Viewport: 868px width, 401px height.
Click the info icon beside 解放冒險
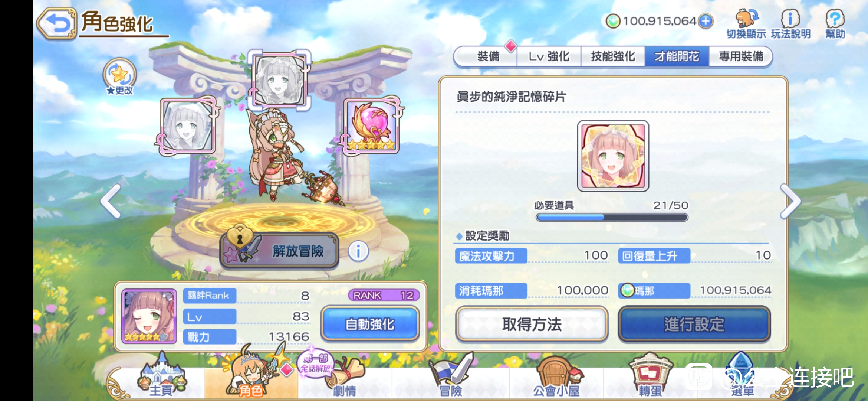pyautogui.click(x=358, y=251)
